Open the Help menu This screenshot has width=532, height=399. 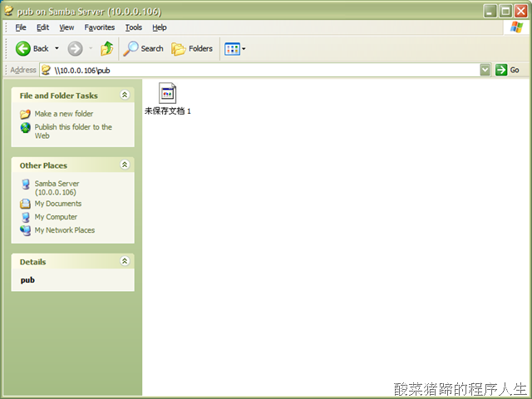coord(160,27)
